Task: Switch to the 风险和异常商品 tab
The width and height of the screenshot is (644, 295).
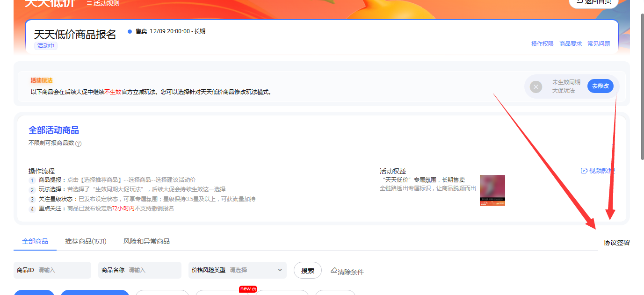Action: [146, 241]
